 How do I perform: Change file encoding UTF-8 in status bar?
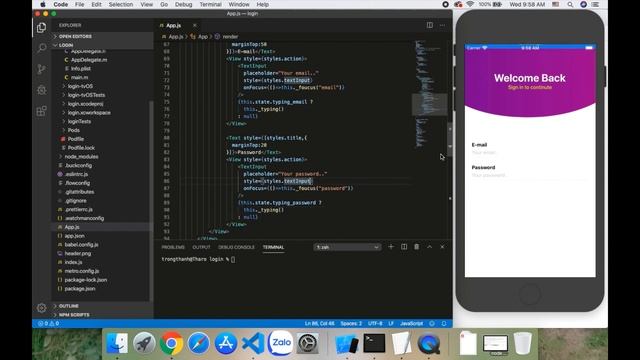point(375,323)
